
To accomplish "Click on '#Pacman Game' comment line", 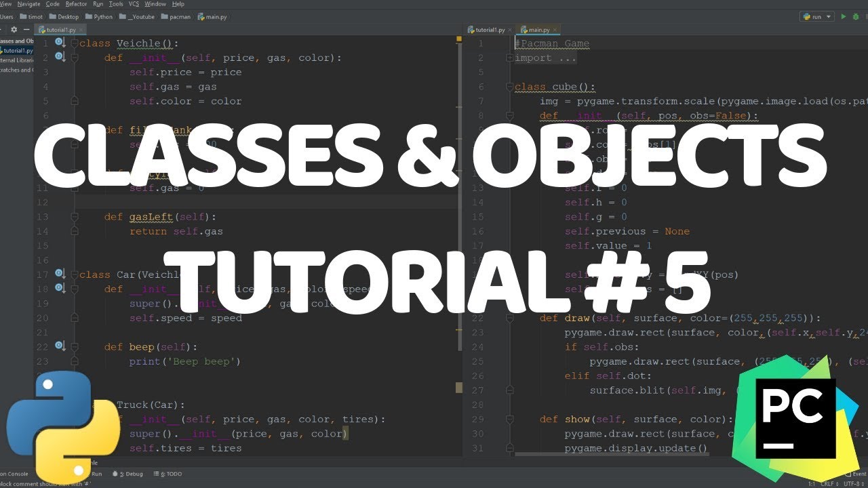I will 552,43.
